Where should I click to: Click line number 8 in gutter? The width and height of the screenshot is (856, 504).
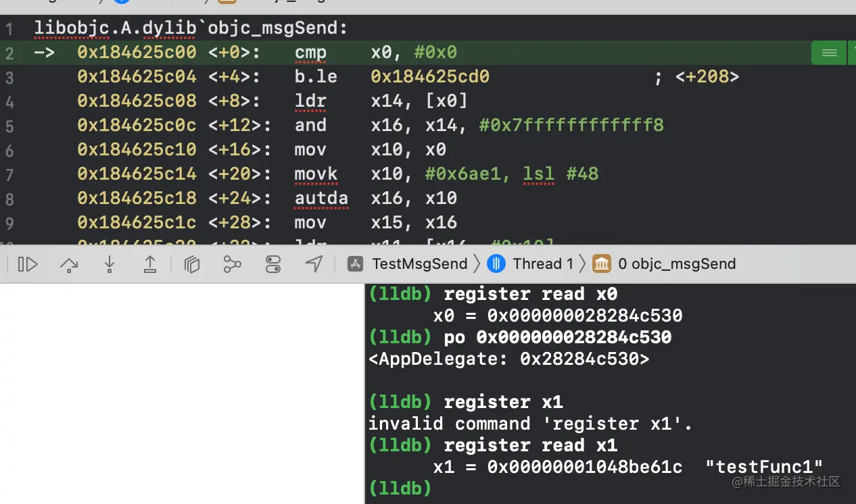[x=9, y=199]
